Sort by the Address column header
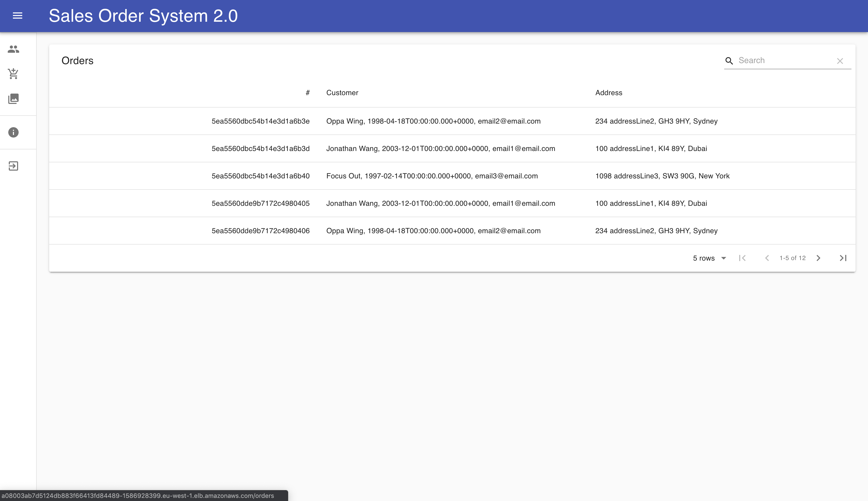The image size is (868, 501). point(609,93)
